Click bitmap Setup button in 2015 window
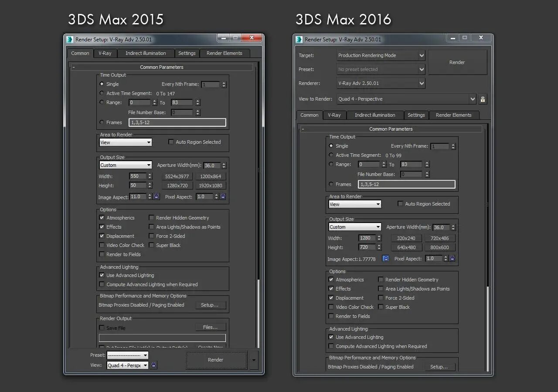Image resolution: width=558 pixels, height=392 pixels. click(x=211, y=305)
